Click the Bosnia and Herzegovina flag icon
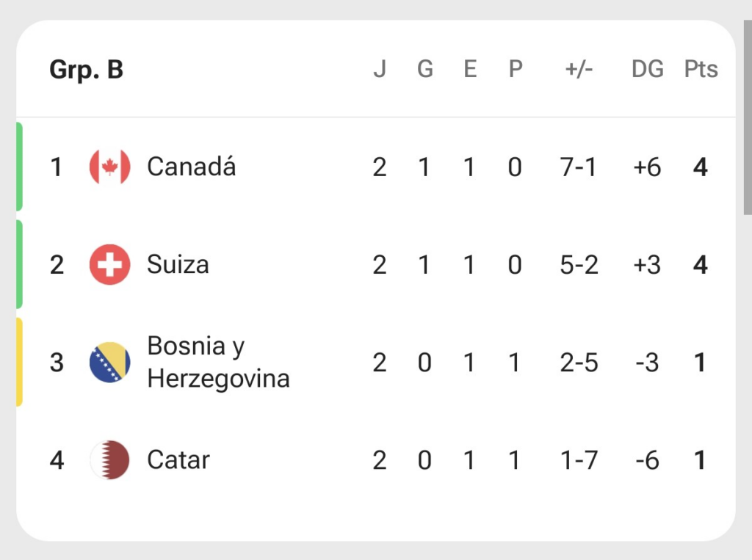This screenshot has height=560, width=752. (110, 362)
